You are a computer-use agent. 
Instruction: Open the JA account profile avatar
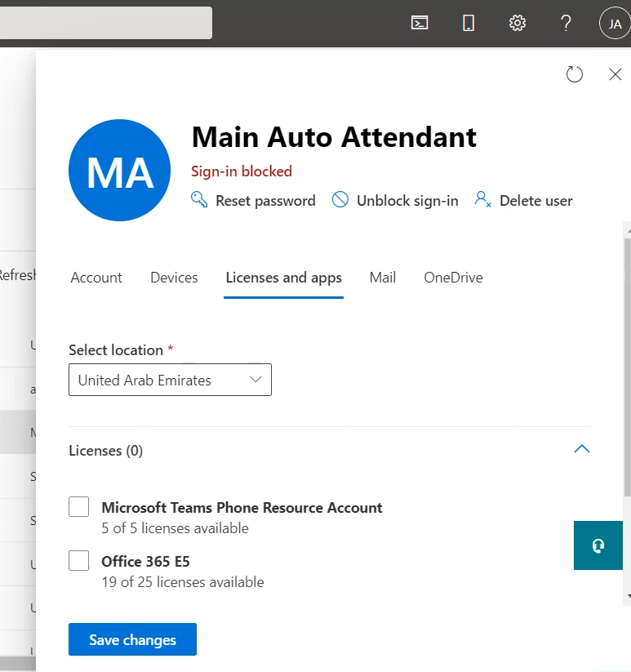(615, 24)
